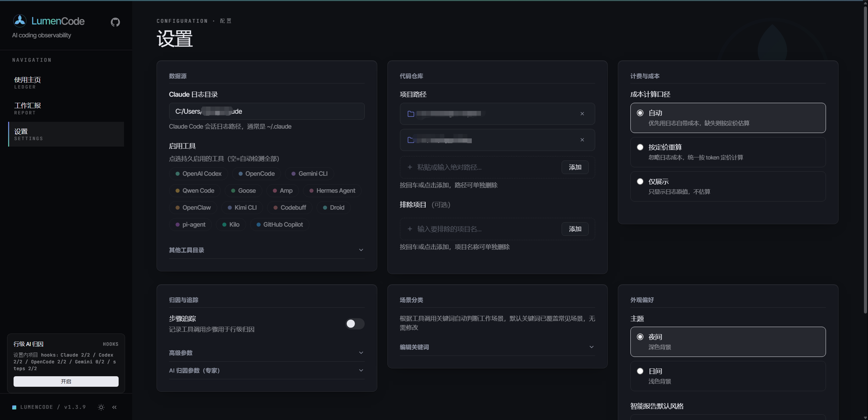Click the Claude 日志目录 path field

267,111
